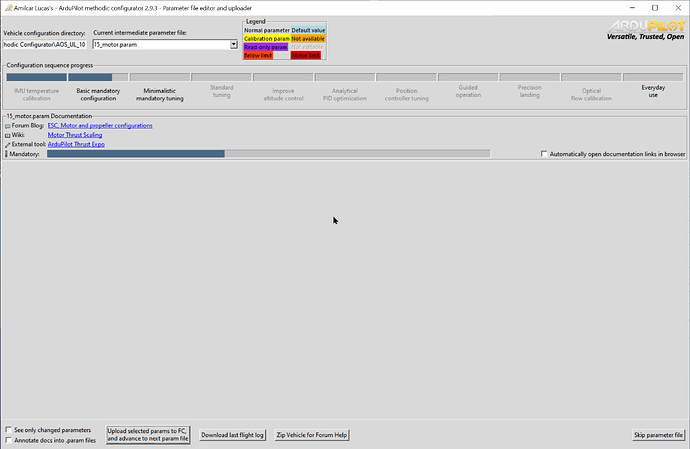Click the Forum Blog icon

8,126
